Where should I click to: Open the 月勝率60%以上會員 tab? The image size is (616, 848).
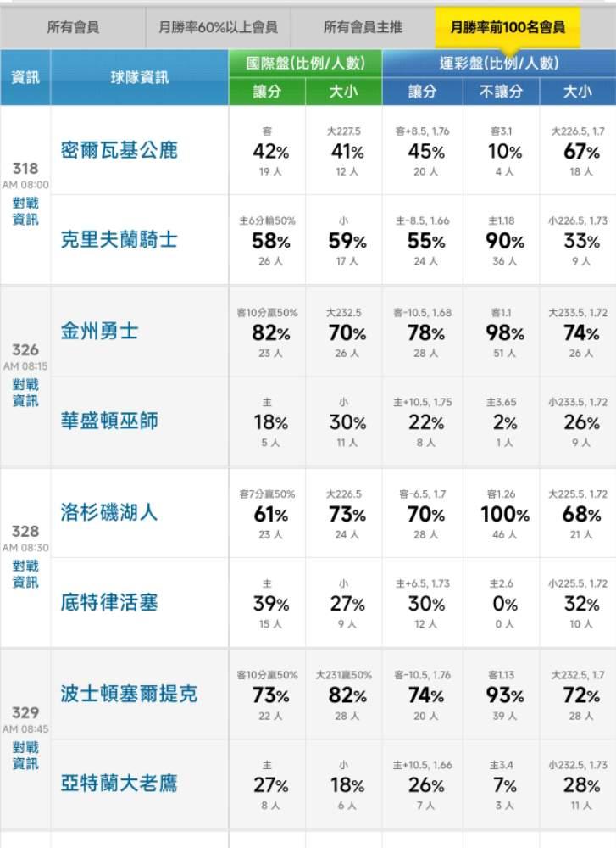click(218, 28)
